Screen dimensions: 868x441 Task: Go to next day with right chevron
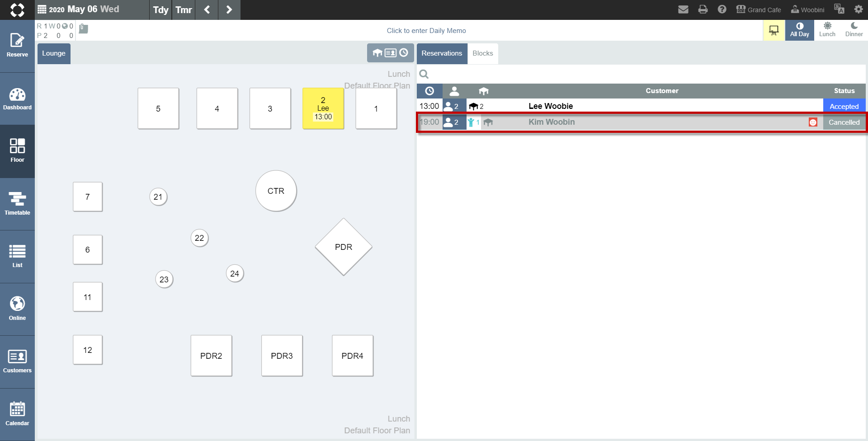[x=229, y=9]
